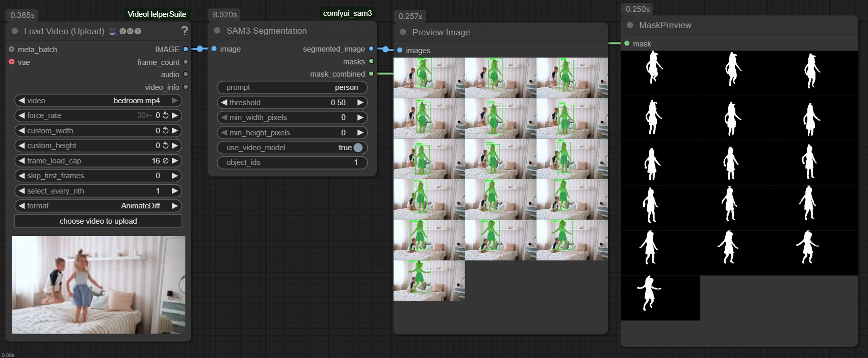Click the MaskPreview mask input socket
This screenshot has width=868, height=358.
(627, 43)
